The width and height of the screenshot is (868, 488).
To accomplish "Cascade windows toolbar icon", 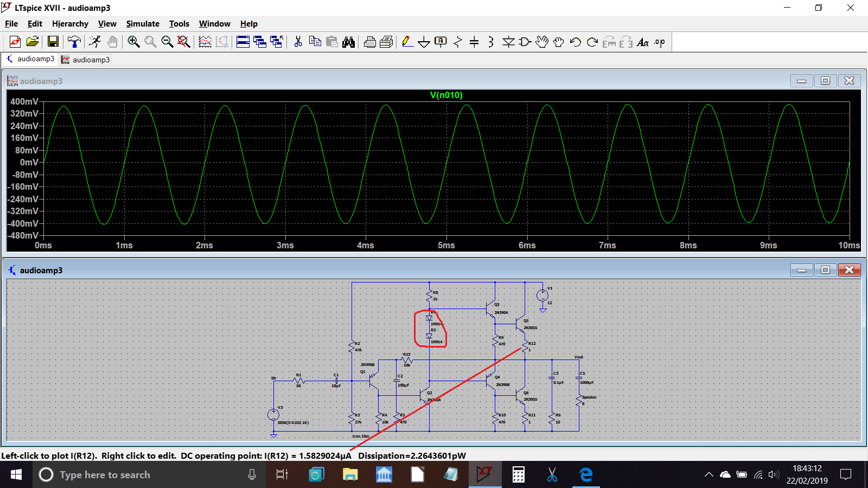I will pyautogui.click(x=260, y=42).
